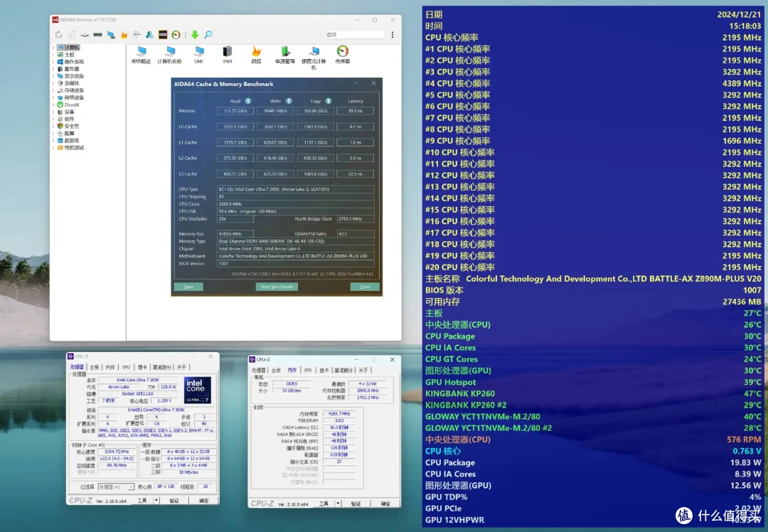Viewport: 768px width, 532px height.
Task: Open the 已选择 处理器 #1 dropdown in CPU-Z
Action: coord(116,487)
